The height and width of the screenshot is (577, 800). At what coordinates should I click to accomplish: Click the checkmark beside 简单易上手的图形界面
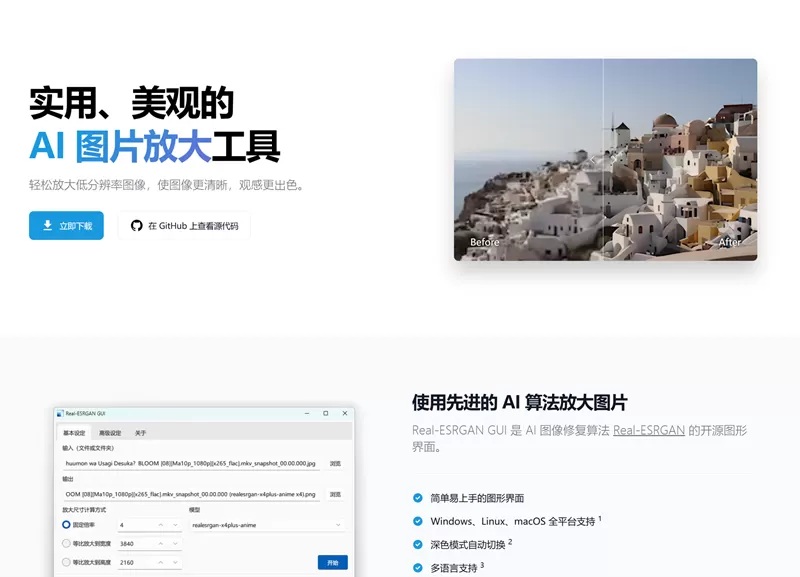tap(417, 498)
